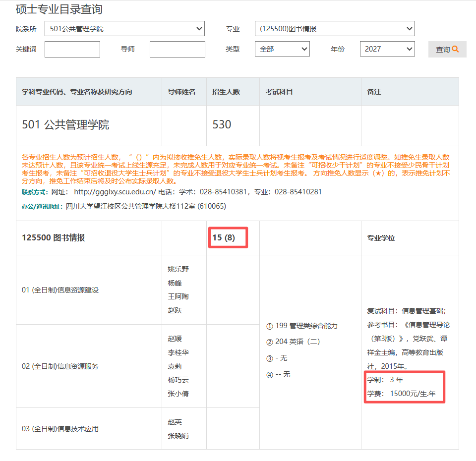476x461 pixels.
Task: Click advisor name 李桂华
Action: pos(178,352)
